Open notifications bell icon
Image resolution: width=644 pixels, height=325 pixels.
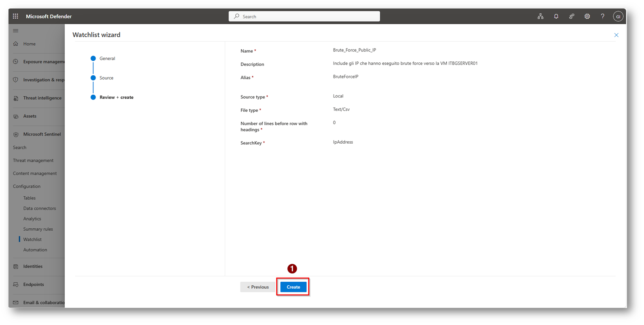click(556, 16)
